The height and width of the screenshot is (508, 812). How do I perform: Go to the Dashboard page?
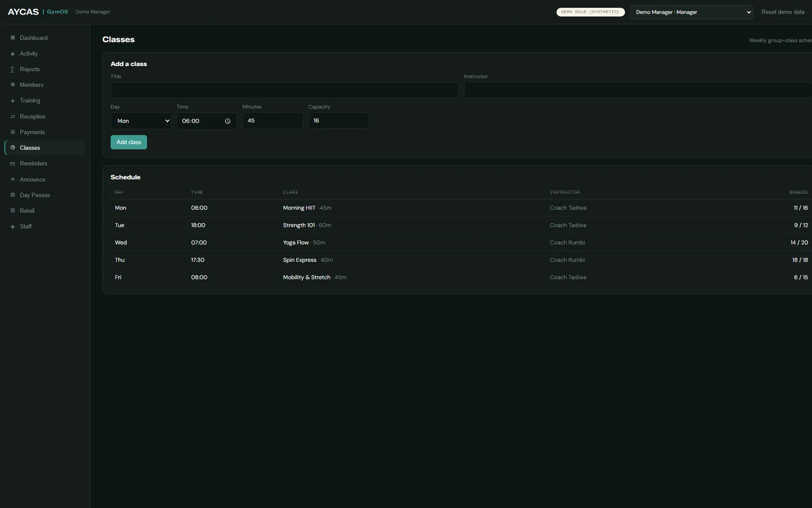pyautogui.click(x=45, y=38)
